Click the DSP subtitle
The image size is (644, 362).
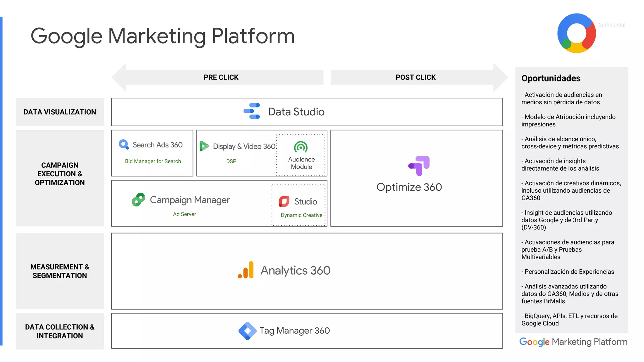click(231, 161)
